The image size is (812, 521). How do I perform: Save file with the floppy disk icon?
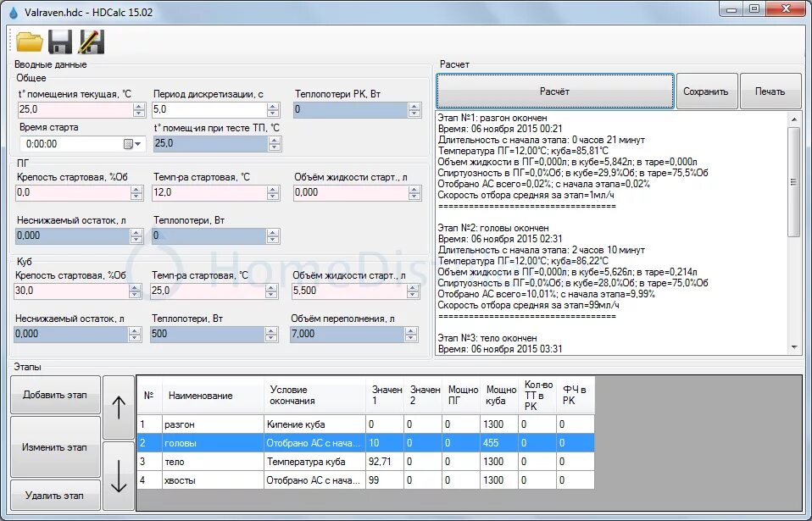pyautogui.click(x=60, y=42)
